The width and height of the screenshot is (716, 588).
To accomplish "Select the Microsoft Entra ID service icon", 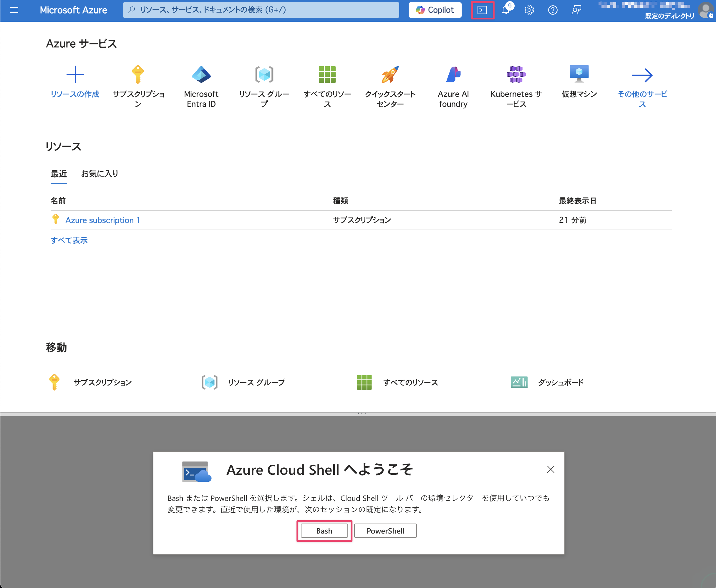I will point(201,74).
